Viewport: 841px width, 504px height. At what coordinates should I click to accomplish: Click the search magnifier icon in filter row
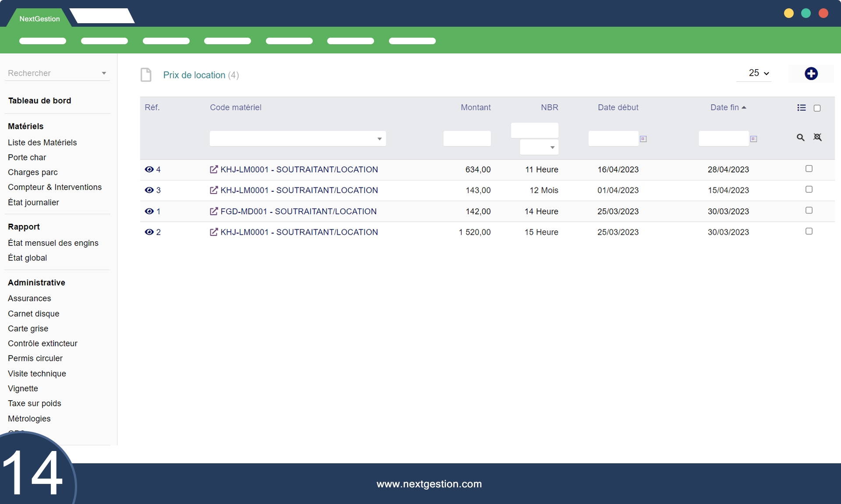(x=800, y=137)
